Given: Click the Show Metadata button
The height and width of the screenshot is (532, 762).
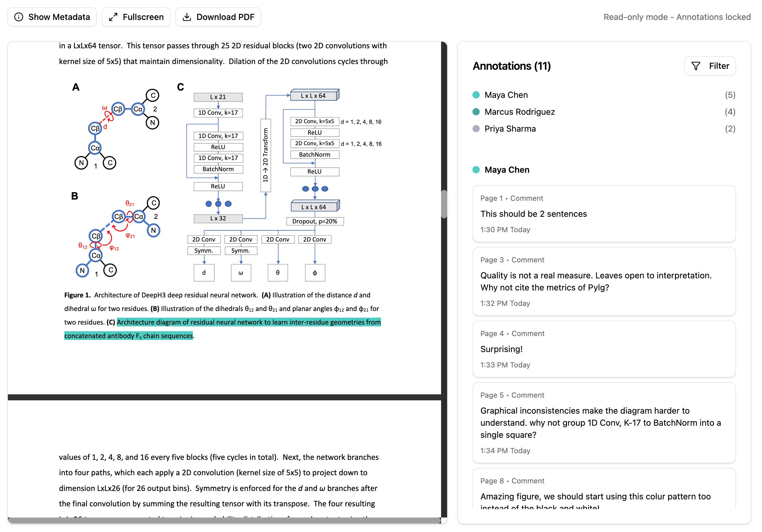Looking at the screenshot, I should 52,17.
